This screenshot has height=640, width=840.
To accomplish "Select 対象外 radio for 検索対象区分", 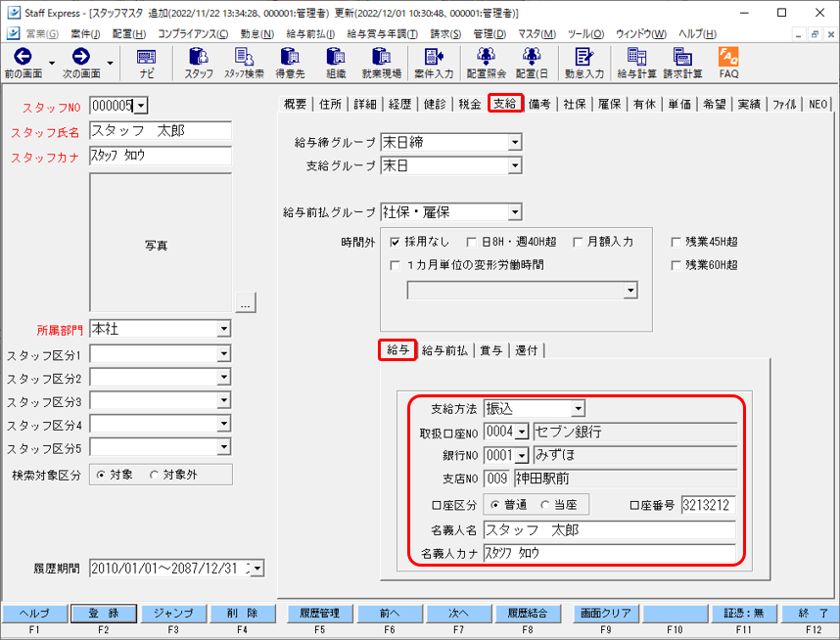I will tap(155, 475).
